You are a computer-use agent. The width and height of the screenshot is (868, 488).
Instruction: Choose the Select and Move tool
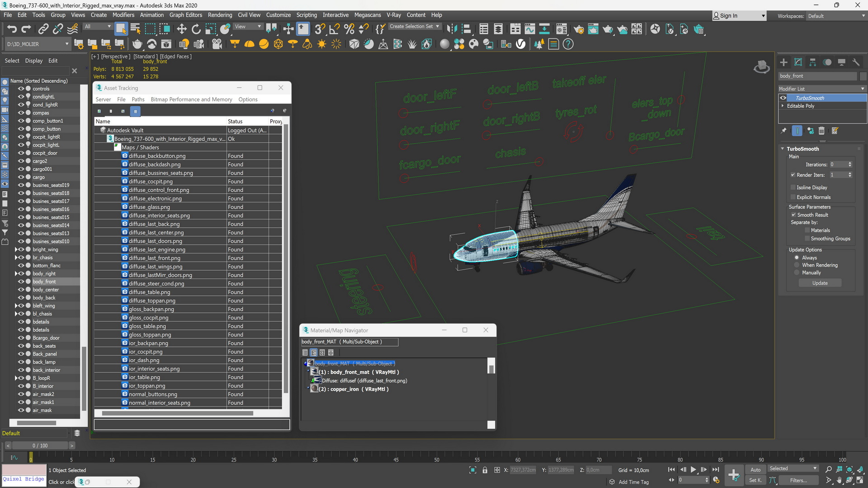tap(181, 29)
